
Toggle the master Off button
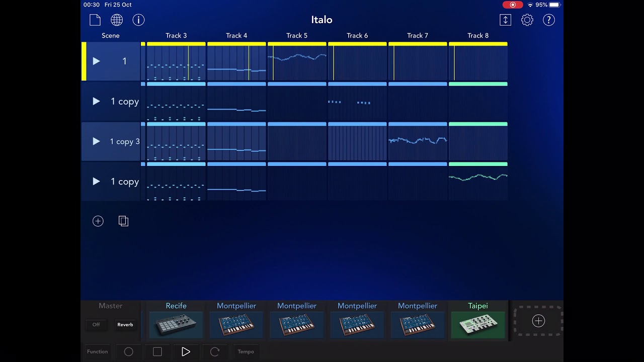(x=96, y=325)
